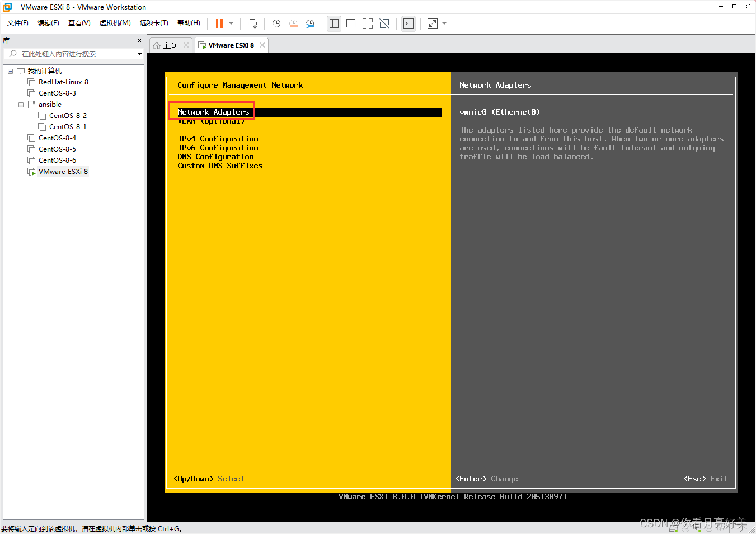Select the ansible folder
Viewport: 756px width, 534px height.
[x=50, y=105]
